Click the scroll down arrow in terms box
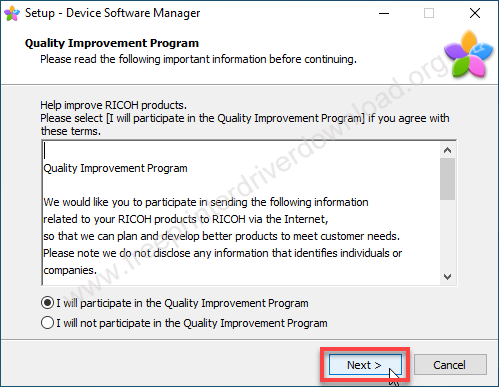This screenshot has width=499, height=387. [447, 277]
